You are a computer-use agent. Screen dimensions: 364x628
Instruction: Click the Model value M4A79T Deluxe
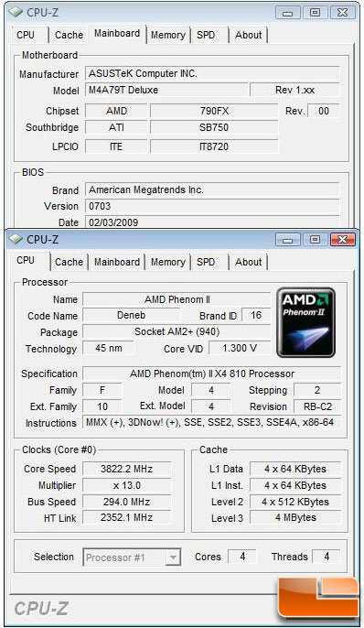coord(166,90)
